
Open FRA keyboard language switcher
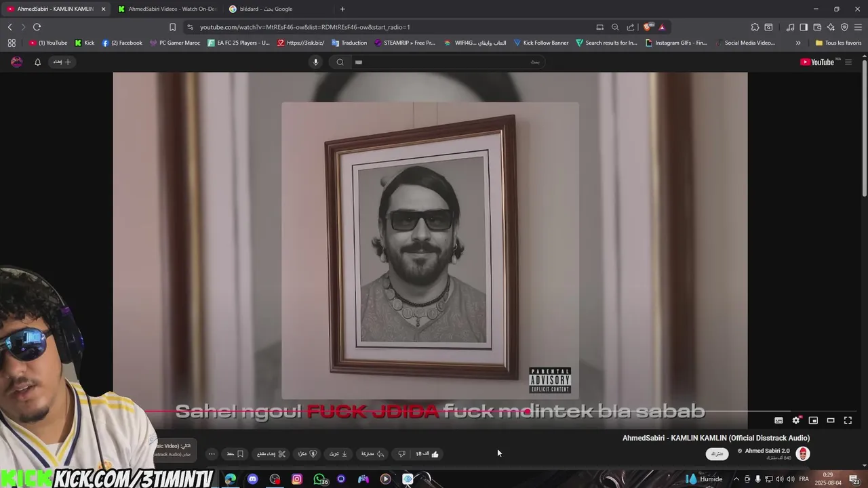pos(804,479)
